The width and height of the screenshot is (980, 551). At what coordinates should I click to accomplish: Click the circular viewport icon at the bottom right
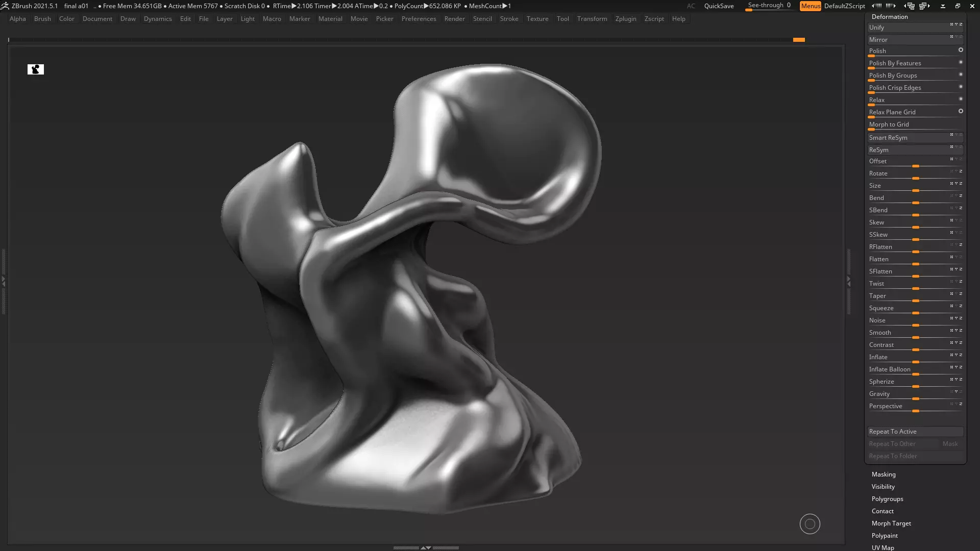(x=810, y=524)
